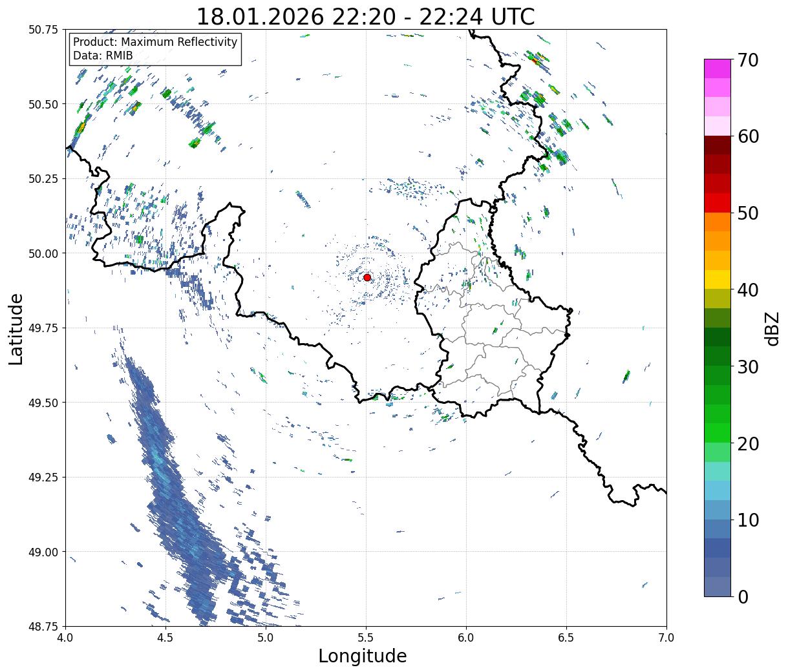Click the magenta top colorbar segment
The width and height of the screenshot is (788, 672).
pos(718,68)
